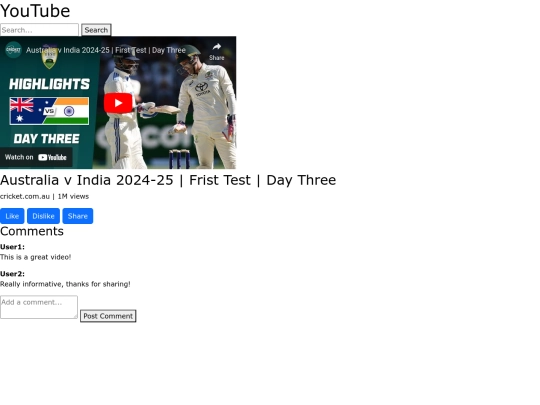Play the embedded video with red play button
540x405 pixels.
(118, 103)
